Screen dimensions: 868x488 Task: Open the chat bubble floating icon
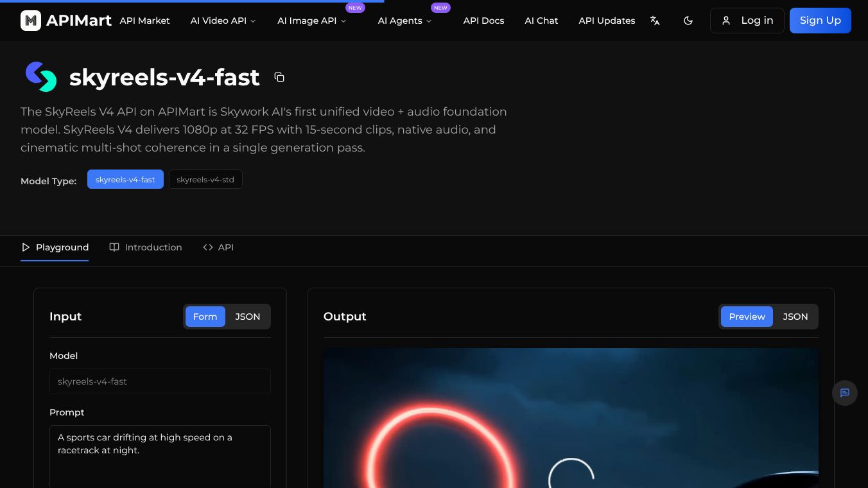(x=845, y=393)
